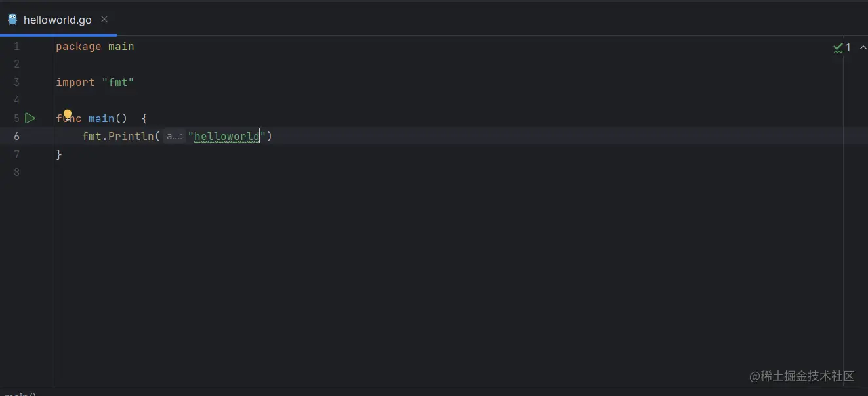Click line number 6 in the gutter
Viewport: 868px width, 396px height.
(16, 137)
